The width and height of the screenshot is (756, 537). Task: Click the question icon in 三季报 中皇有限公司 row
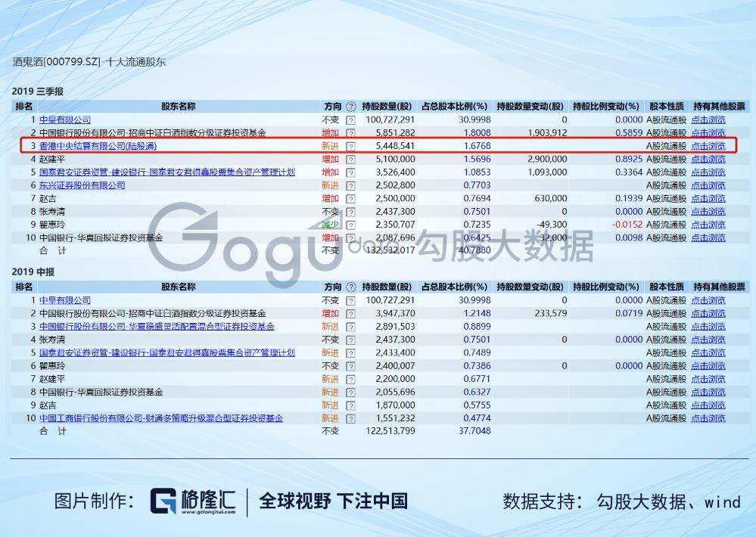pyautogui.click(x=350, y=120)
